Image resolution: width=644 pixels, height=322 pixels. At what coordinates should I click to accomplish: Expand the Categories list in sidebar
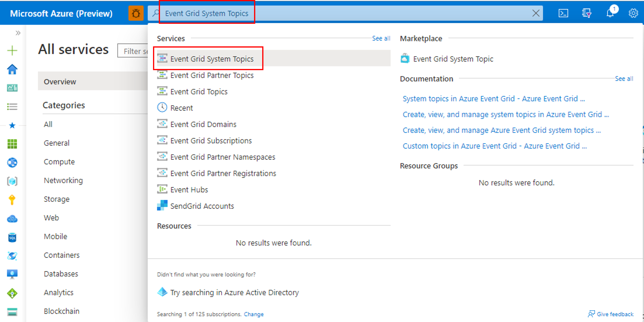[x=64, y=105]
